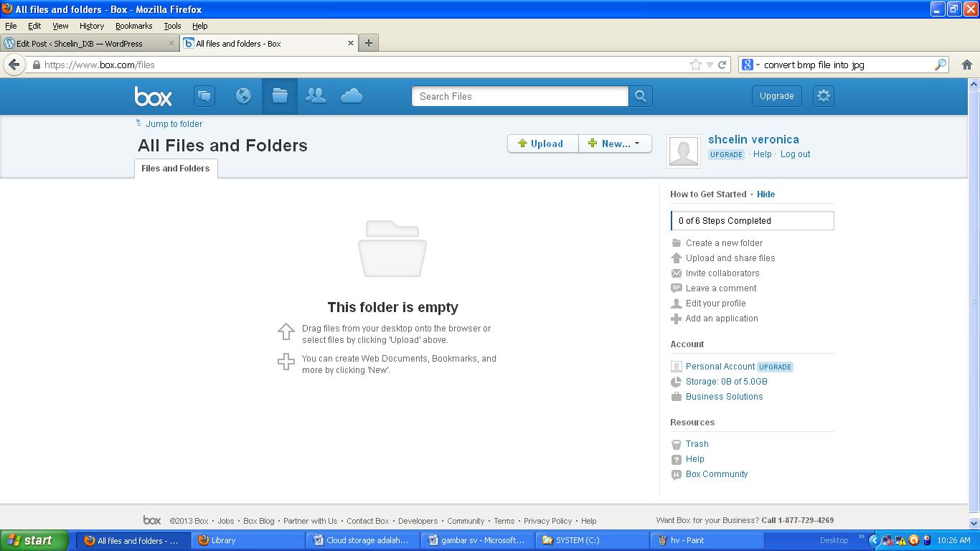Toggle the bookmark star in the address bar
Image resolution: width=980 pixels, height=551 pixels.
tap(694, 64)
